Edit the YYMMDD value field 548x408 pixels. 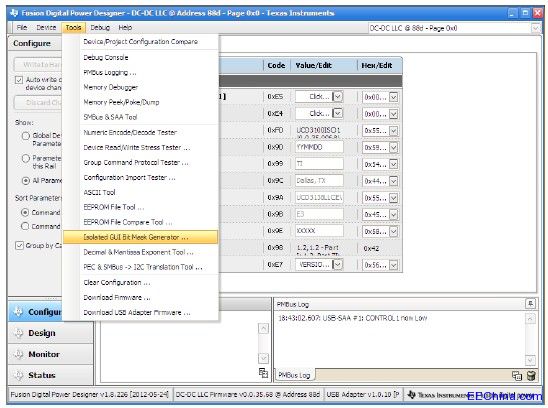(319, 147)
